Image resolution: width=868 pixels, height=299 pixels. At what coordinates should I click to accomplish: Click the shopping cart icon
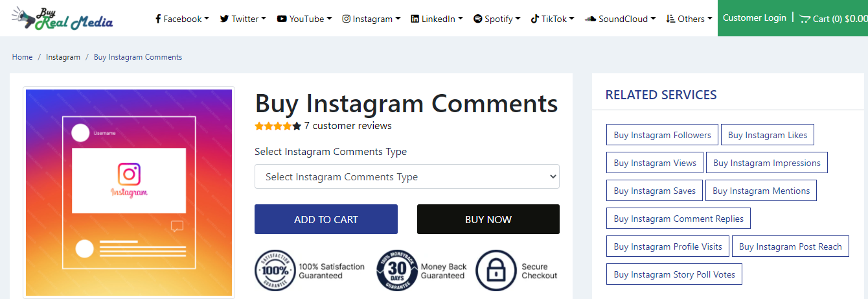point(805,19)
